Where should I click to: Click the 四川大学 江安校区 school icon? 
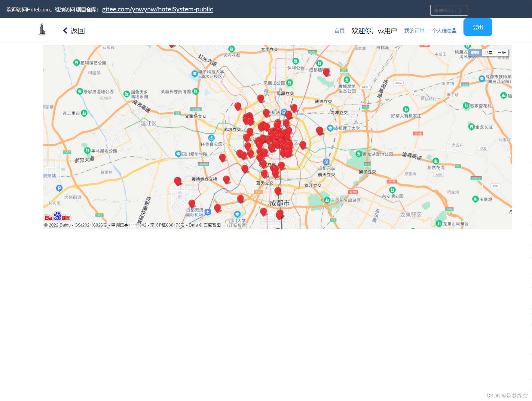(x=237, y=214)
